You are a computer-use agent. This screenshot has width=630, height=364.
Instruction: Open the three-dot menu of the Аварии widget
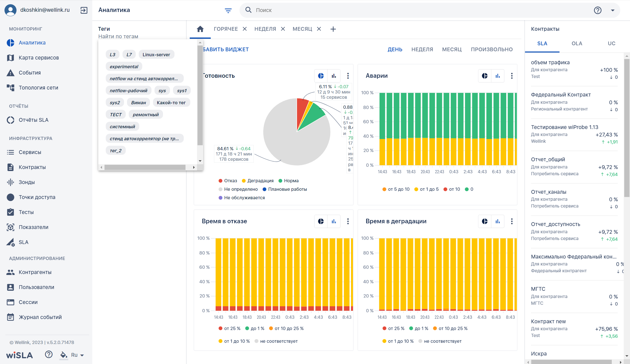point(512,76)
